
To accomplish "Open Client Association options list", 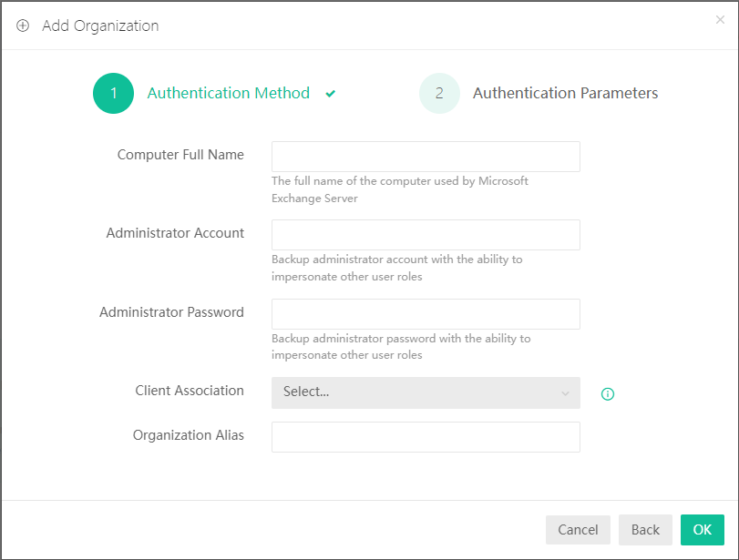I will (426, 392).
